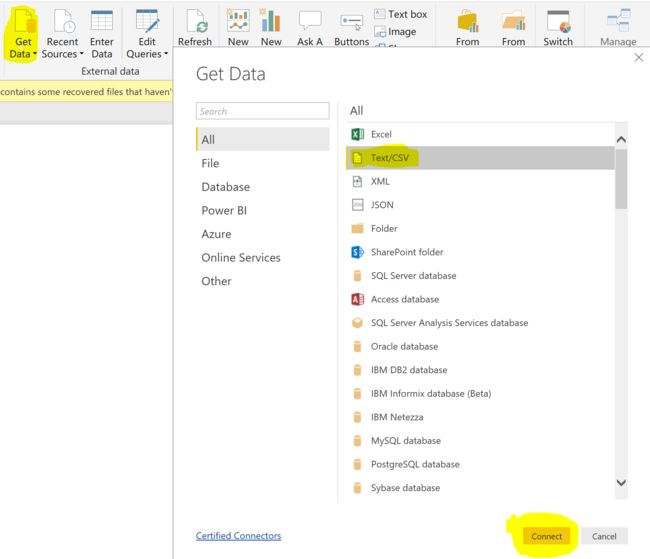Select the Excel data source
The width and height of the screenshot is (650, 559).
480,134
